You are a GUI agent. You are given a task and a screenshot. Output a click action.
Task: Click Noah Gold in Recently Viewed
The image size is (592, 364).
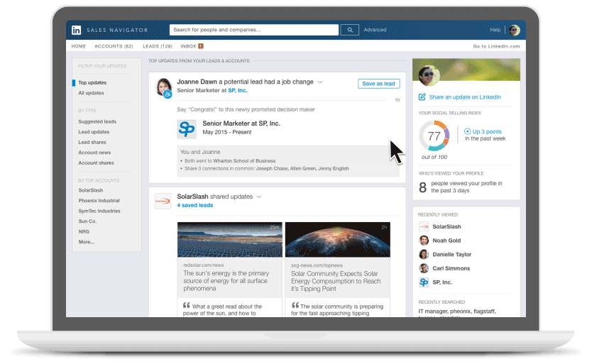tap(446, 241)
